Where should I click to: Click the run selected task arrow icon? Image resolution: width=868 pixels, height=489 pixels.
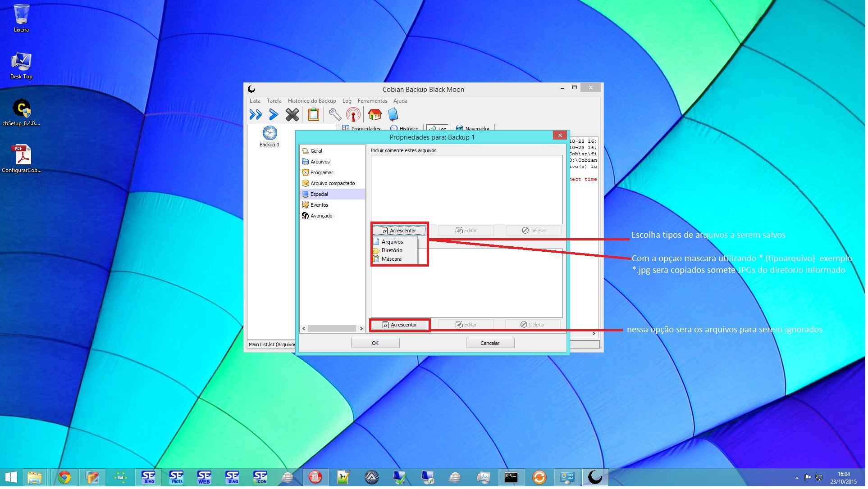[273, 115]
